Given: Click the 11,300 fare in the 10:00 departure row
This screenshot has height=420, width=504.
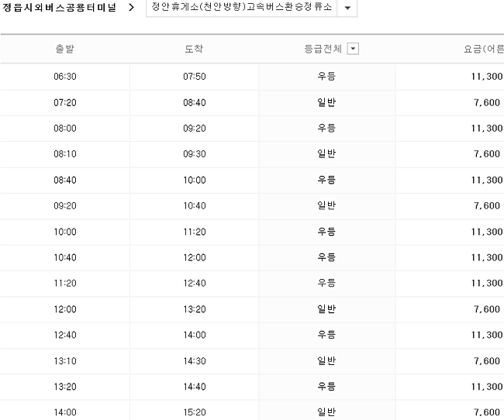Looking at the screenshot, I should coord(487,232).
